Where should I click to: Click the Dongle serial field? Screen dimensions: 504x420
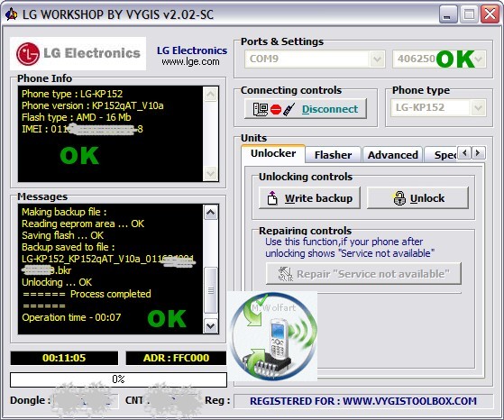point(85,401)
